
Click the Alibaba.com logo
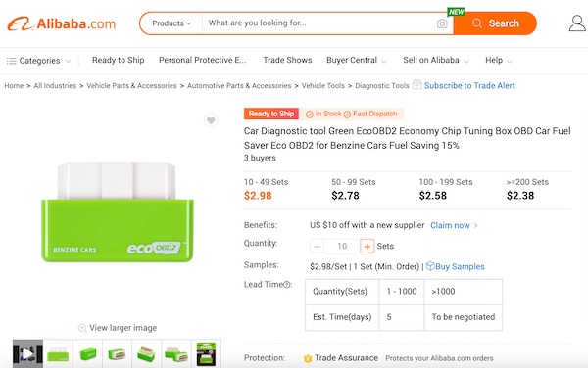[62, 23]
